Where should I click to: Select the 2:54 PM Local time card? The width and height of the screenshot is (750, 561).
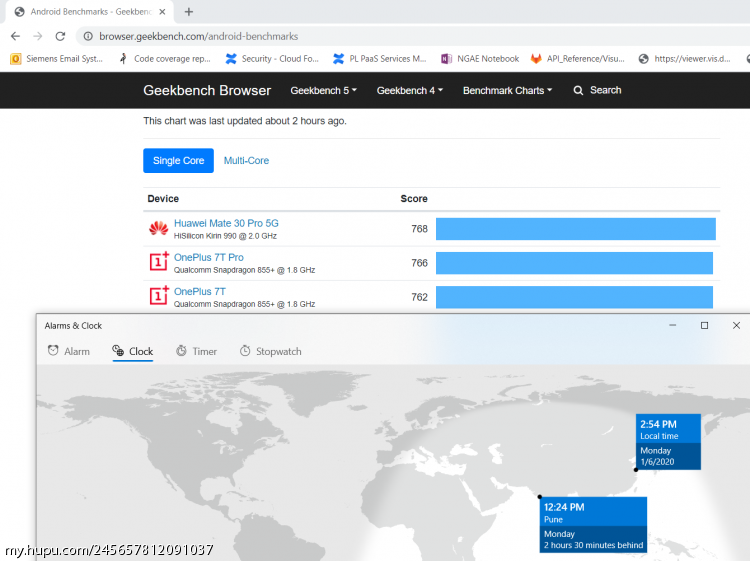click(x=668, y=442)
